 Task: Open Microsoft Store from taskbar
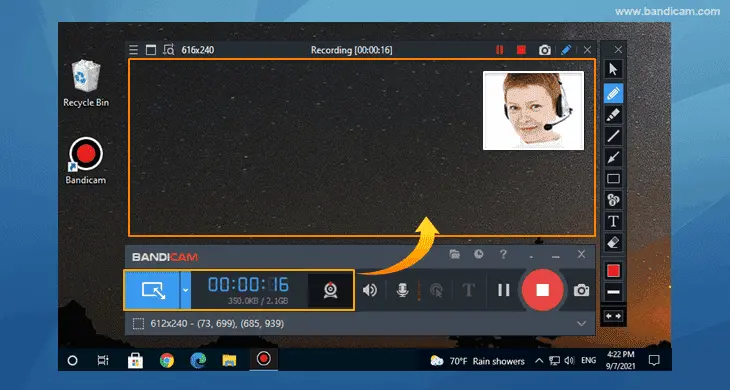[x=135, y=360]
